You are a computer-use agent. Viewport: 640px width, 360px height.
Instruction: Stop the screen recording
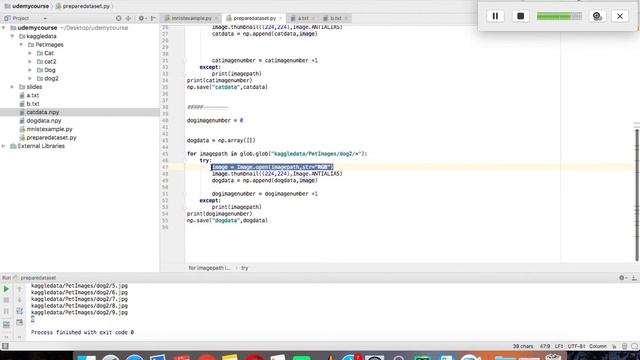coord(520,16)
